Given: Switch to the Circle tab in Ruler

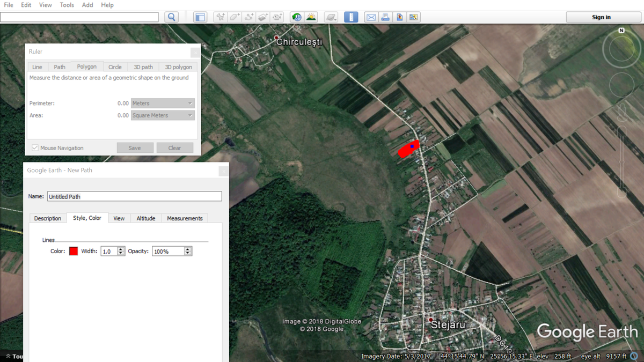Looking at the screenshot, I should (x=115, y=67).
